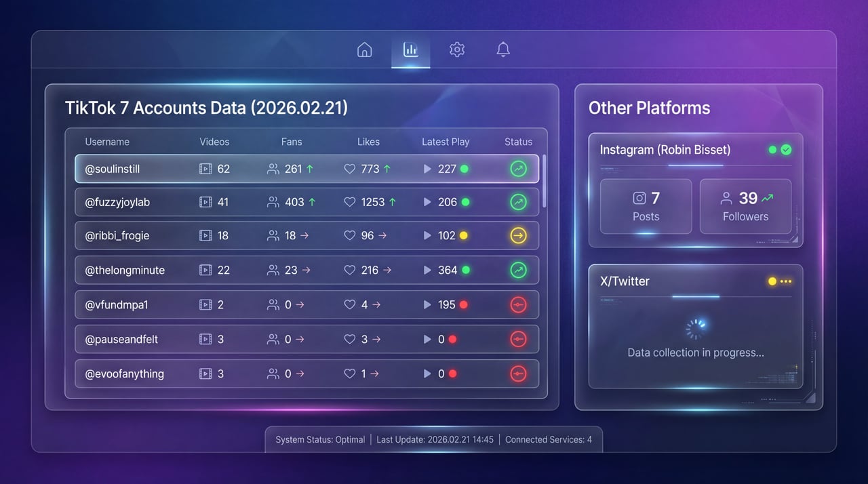
Task: Click the loading spinner in X/Twitter card
Action: coord(696,329)
